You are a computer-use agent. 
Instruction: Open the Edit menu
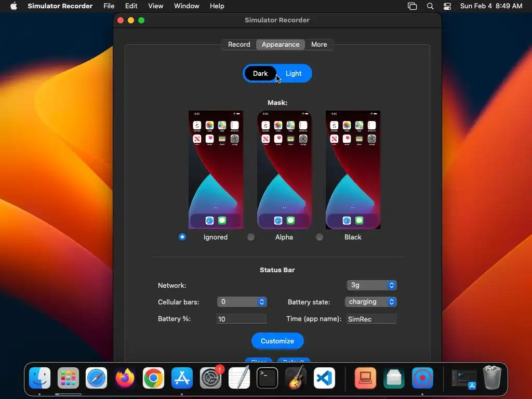pyautogui.click(x=131, y=6)
